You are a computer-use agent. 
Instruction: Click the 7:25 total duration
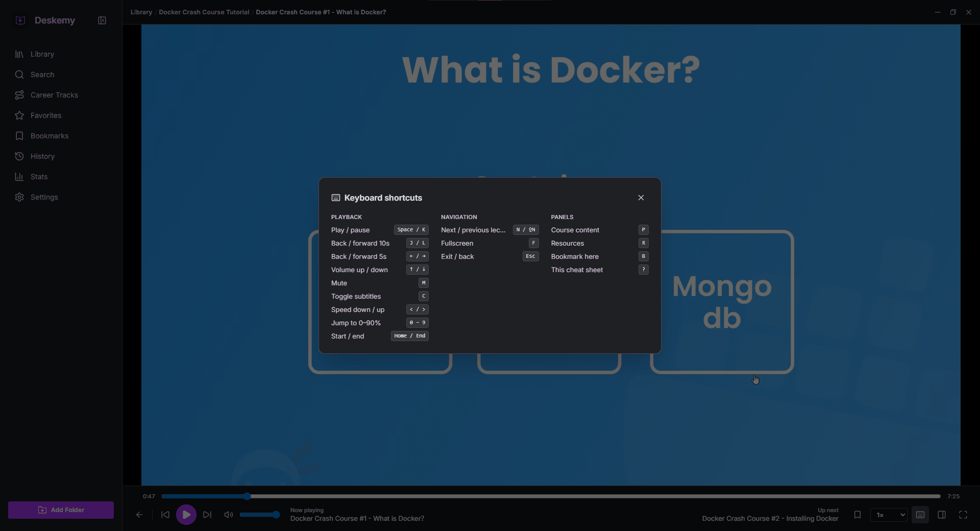[x=953, y=496]
